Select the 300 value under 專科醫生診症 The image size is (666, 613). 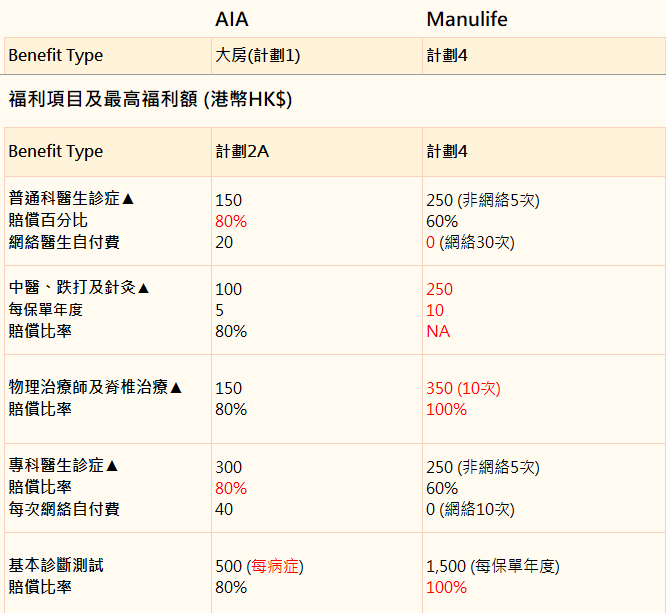click(229, 467)
